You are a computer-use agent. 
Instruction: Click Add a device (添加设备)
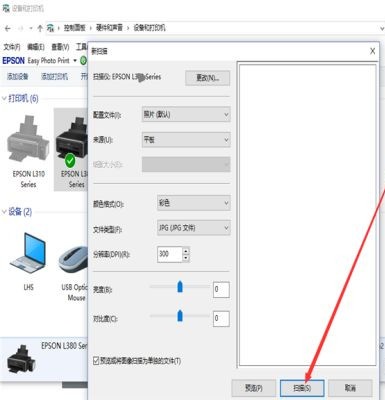(18, 77)
